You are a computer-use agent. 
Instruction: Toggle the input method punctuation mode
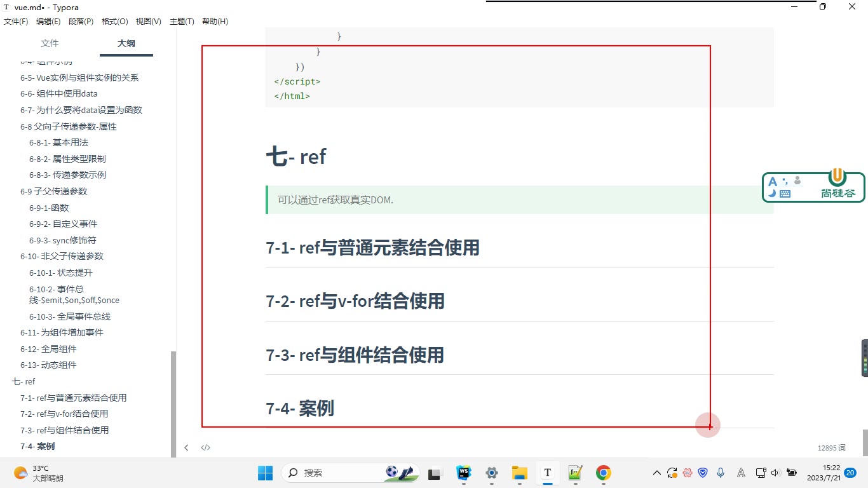point(785,181)
